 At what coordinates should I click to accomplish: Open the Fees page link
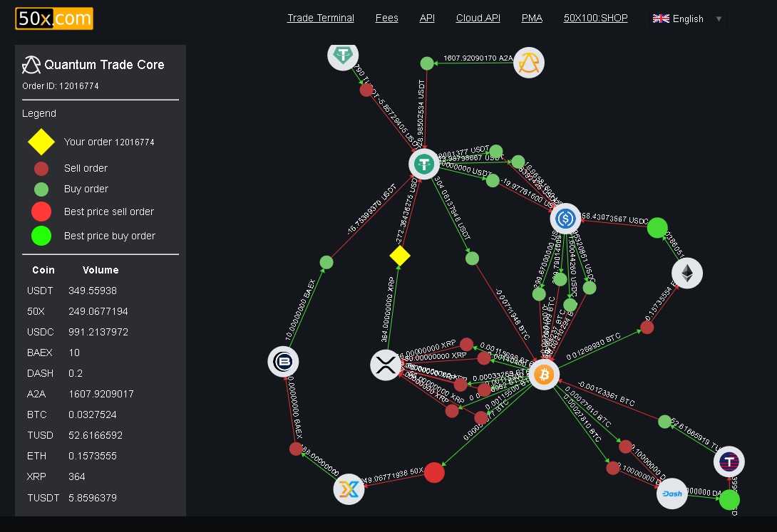point(386,18)
